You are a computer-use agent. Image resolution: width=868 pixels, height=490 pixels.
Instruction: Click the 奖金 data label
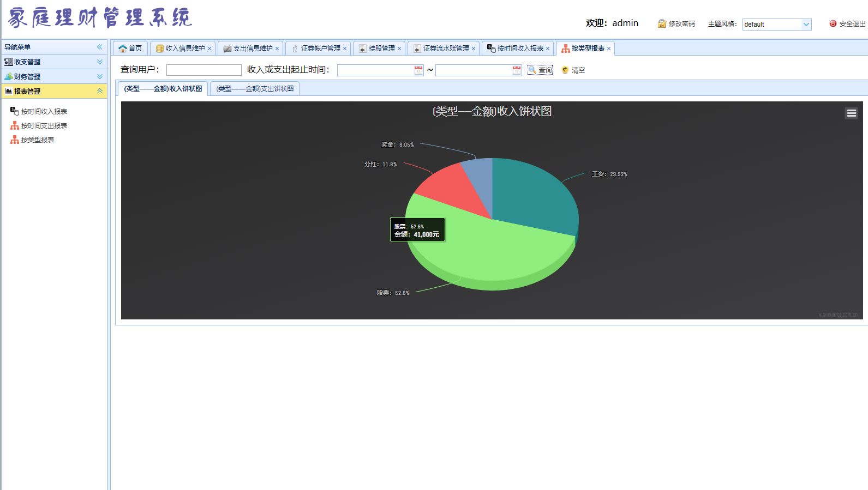pos(397,144)
